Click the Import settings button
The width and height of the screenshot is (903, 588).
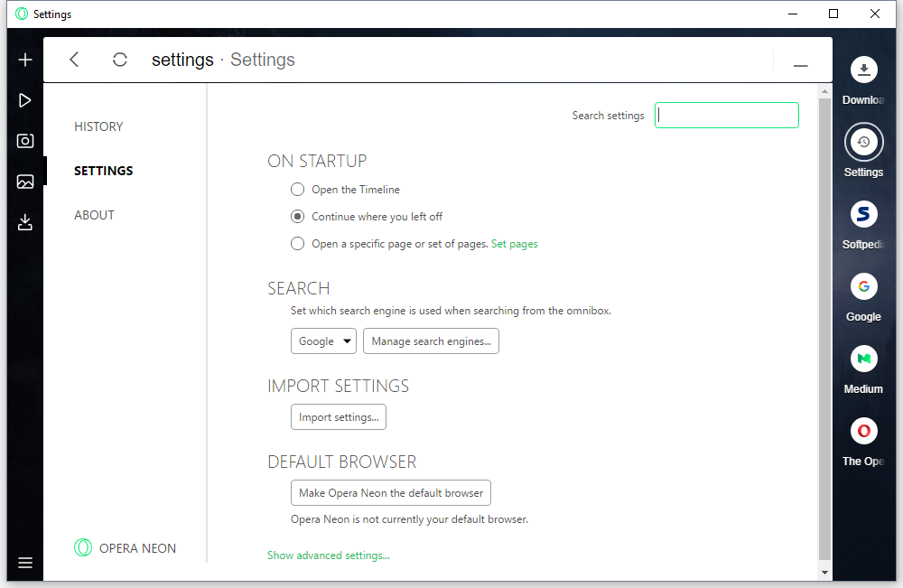point(339,417)
